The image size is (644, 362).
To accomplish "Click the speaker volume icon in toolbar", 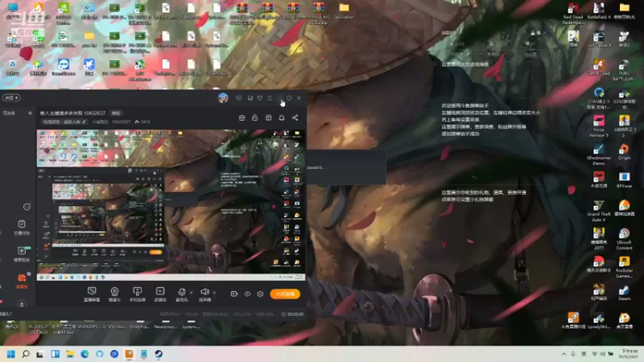I will click(x=204, y=294).
